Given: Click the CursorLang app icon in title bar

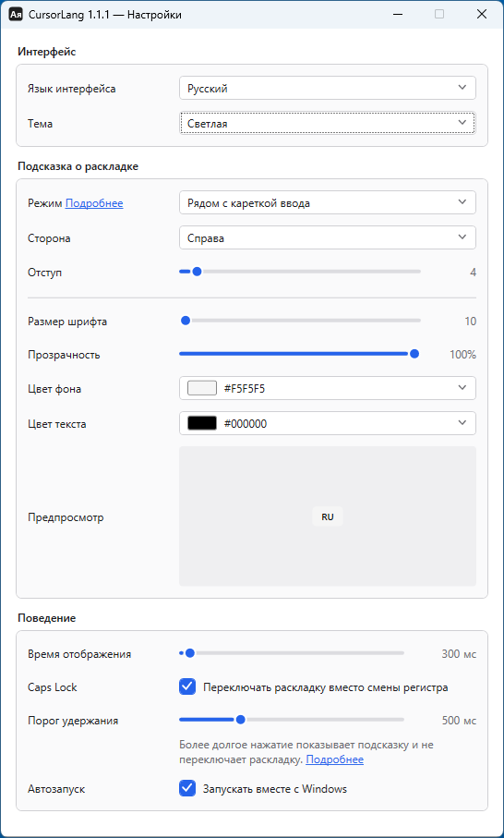Looking at the screenshot, I should point(16,15).
